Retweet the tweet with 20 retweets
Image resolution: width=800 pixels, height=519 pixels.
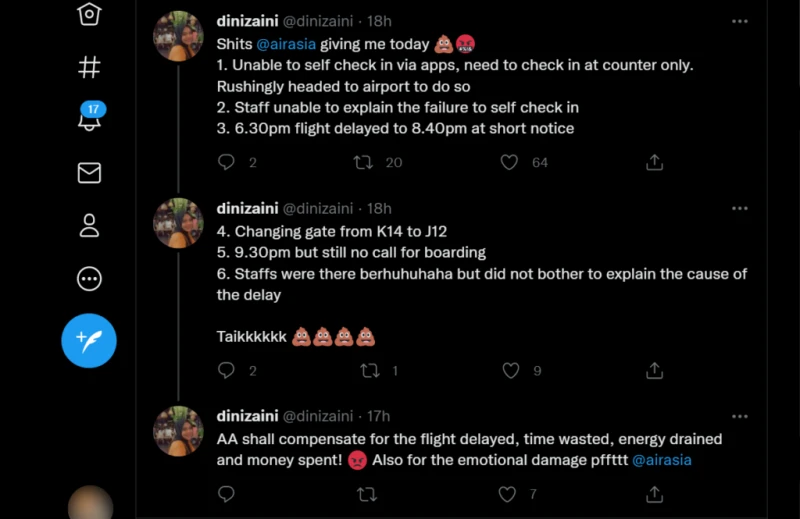(365, 162)
